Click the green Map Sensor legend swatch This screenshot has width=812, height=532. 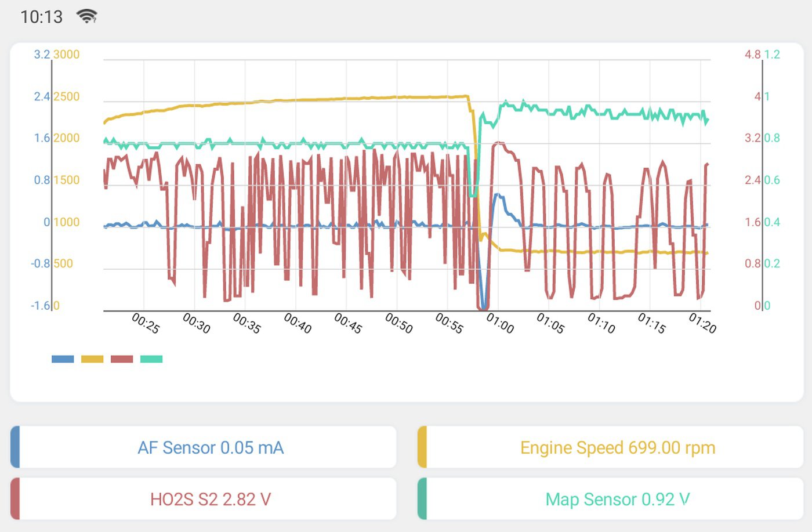click(x=151, y=359)
